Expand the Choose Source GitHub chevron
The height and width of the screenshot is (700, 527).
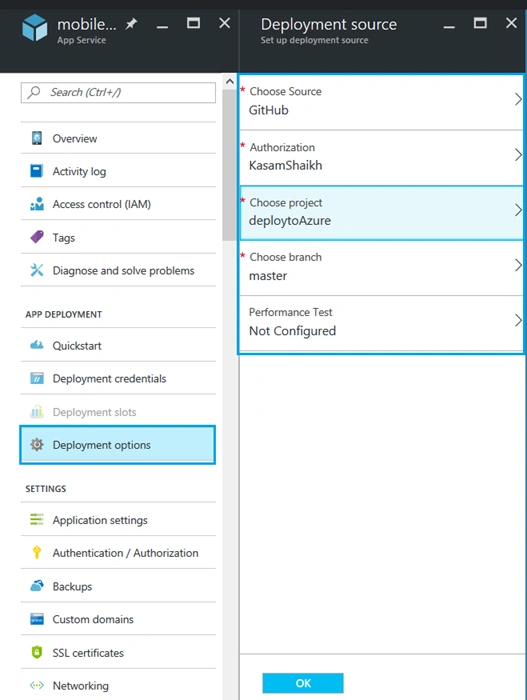[518, 100]
